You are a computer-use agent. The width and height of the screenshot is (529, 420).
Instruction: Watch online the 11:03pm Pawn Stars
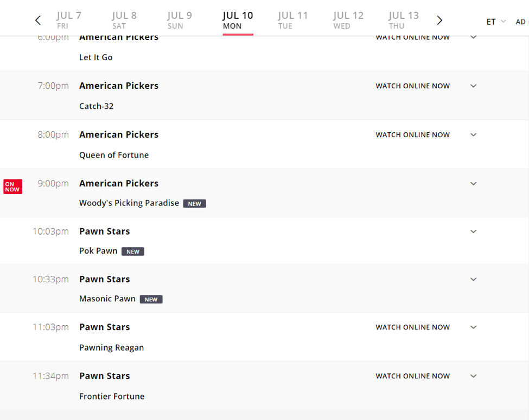coord(412,327)
